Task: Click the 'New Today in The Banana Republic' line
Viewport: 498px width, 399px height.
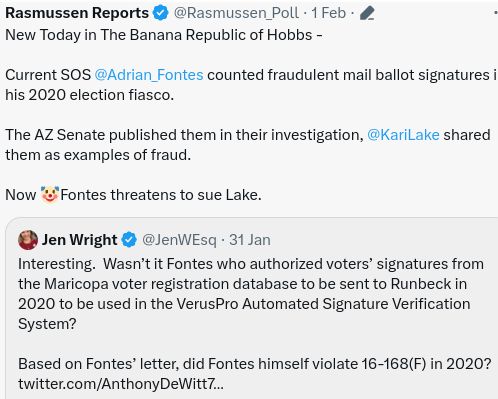Action: click(164, 35)
